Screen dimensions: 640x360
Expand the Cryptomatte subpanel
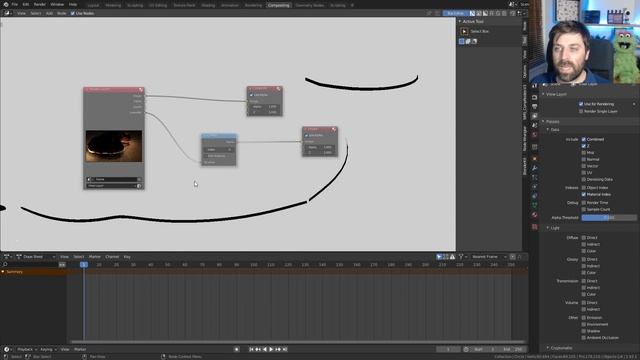click(548, 348)
